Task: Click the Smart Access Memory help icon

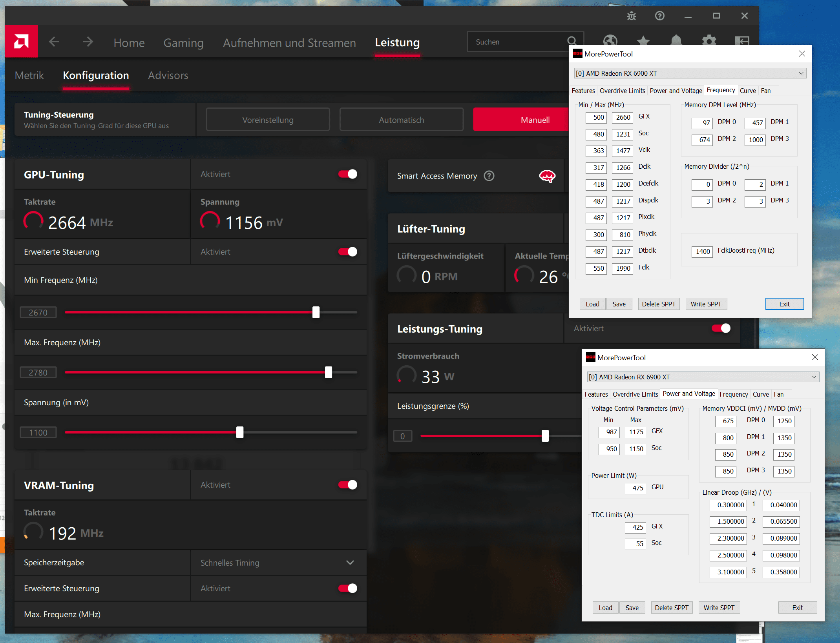Action: (489, 176)
